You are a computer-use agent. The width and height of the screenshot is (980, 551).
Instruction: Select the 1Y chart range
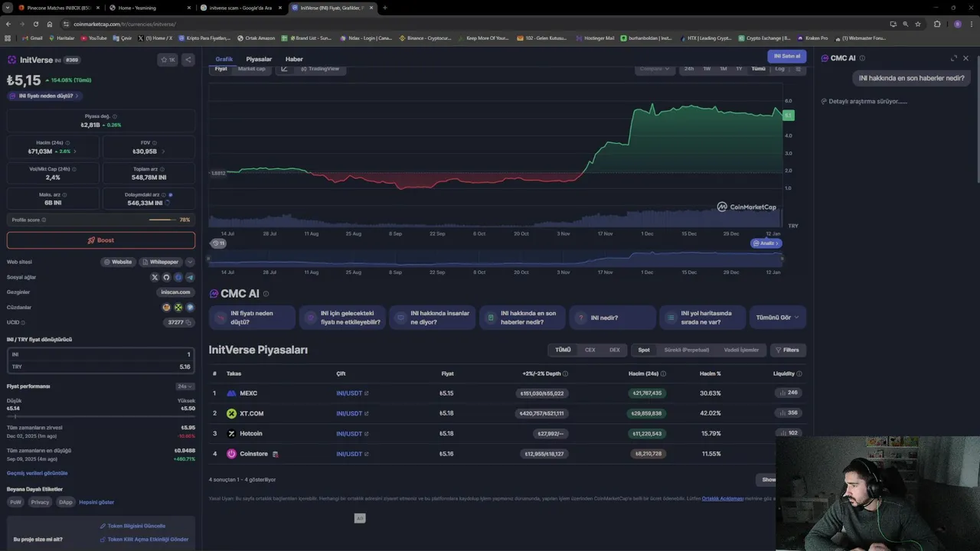coord(739,69)
